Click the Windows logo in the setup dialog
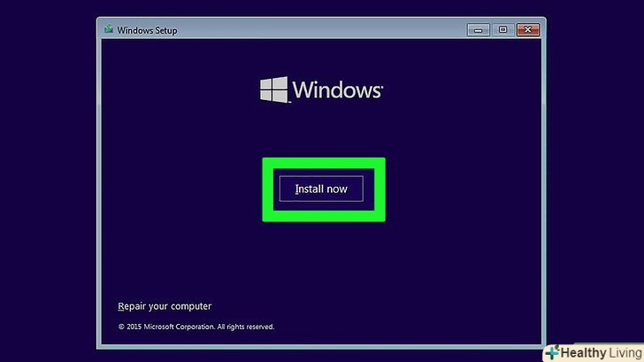Viewport: 644px width, 362px height. (321, 89)
